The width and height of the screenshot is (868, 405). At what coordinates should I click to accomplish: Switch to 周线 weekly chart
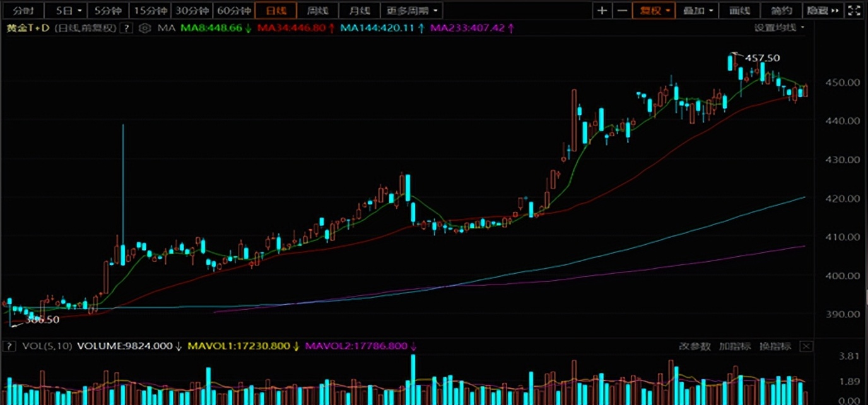pos(317,11)
